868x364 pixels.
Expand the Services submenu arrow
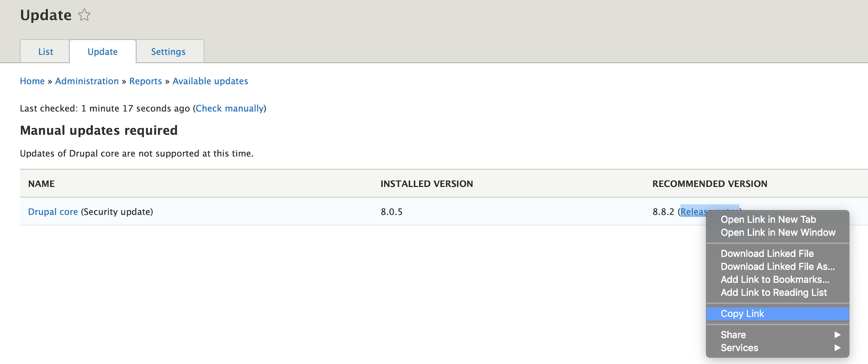point(837,348)
